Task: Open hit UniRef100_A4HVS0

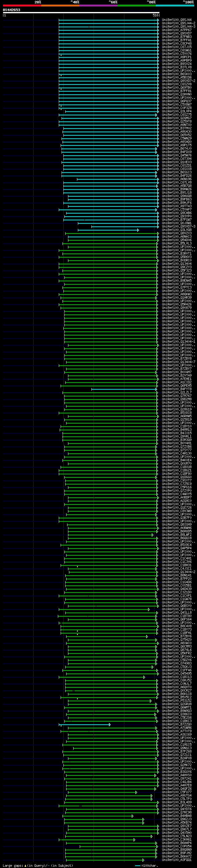Action: (176, 775)
